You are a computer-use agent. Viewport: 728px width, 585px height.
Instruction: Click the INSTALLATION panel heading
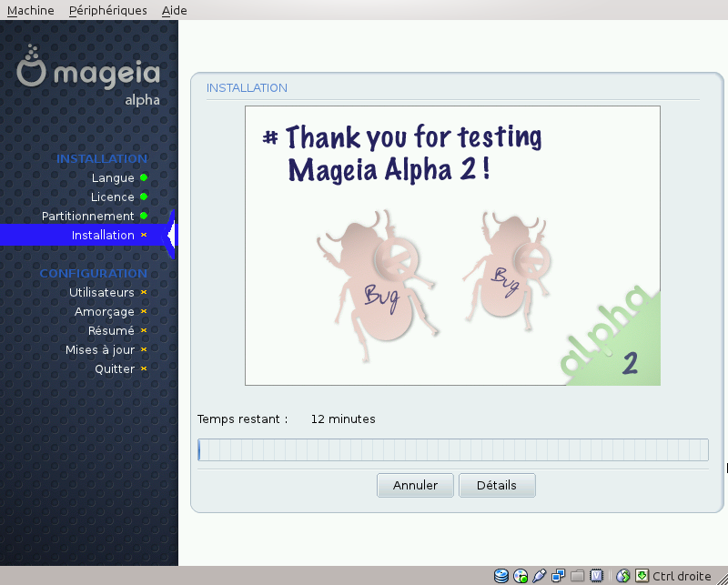247,87
